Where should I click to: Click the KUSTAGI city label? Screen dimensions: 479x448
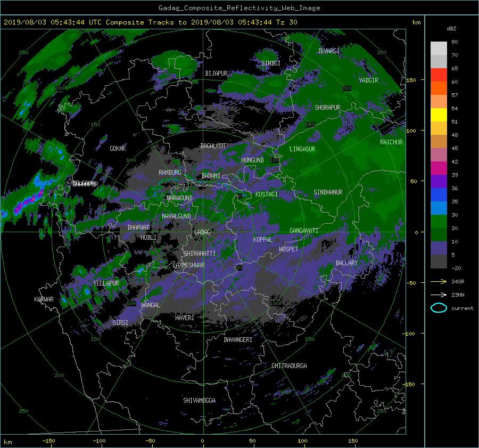(267, 194)
